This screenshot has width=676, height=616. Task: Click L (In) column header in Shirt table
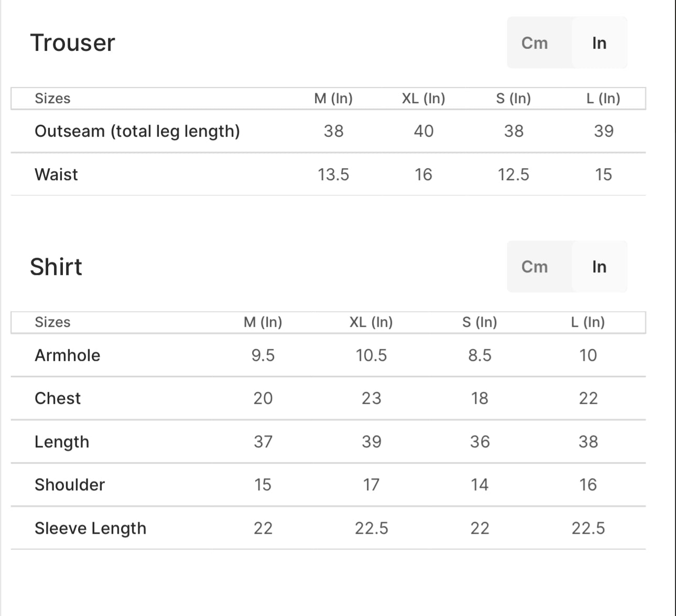coord(588,322)
